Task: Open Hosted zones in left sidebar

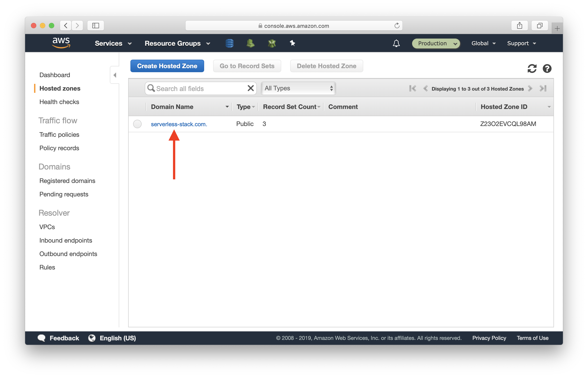Action: pos(60,88)
